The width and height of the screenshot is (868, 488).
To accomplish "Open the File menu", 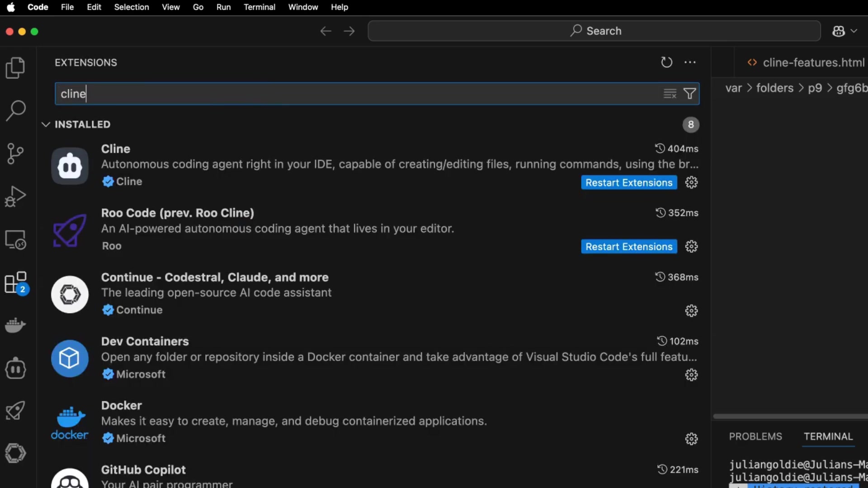I will click(67, 7).
